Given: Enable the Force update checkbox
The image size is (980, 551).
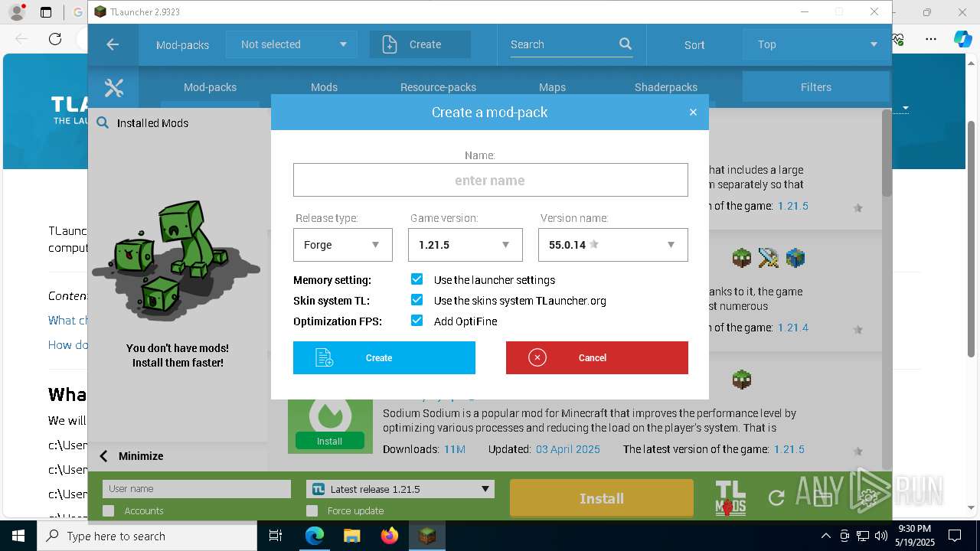Looking at the screenshot, I should click(x=312, y=510).
